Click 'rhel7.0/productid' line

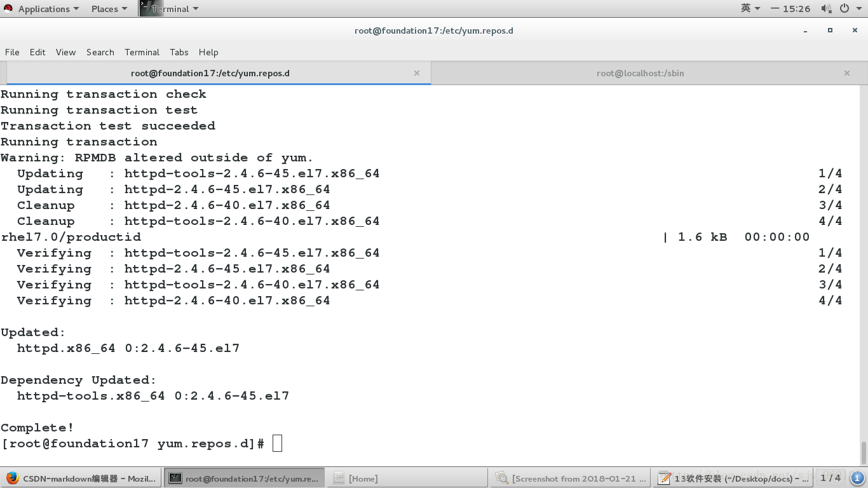coord(71,237)
